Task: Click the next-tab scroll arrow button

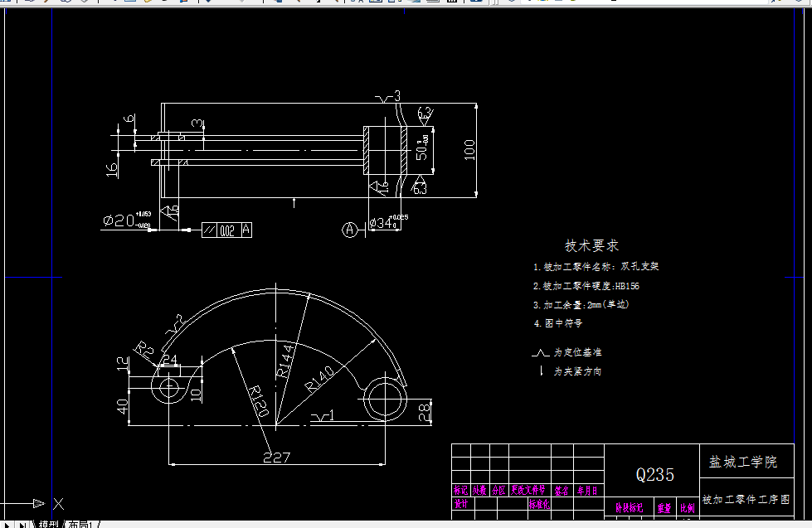Action: (x=7, y=525)
